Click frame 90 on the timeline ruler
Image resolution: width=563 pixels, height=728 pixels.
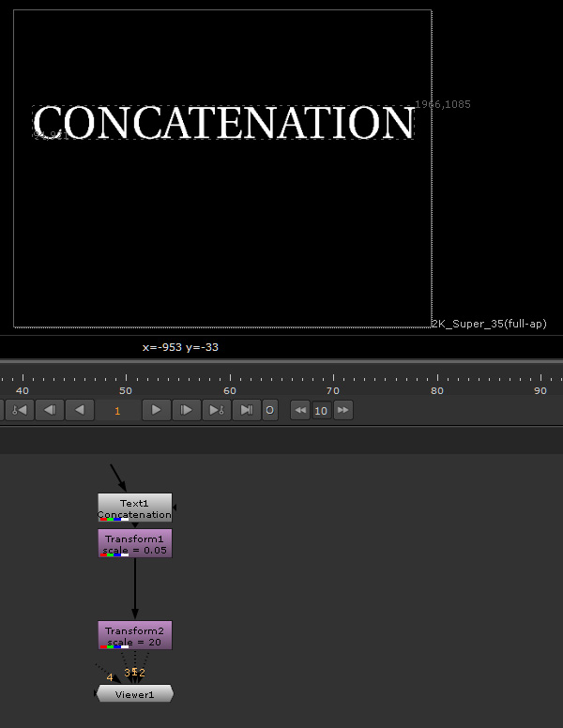pyautogui.click(x=540, y=390)
